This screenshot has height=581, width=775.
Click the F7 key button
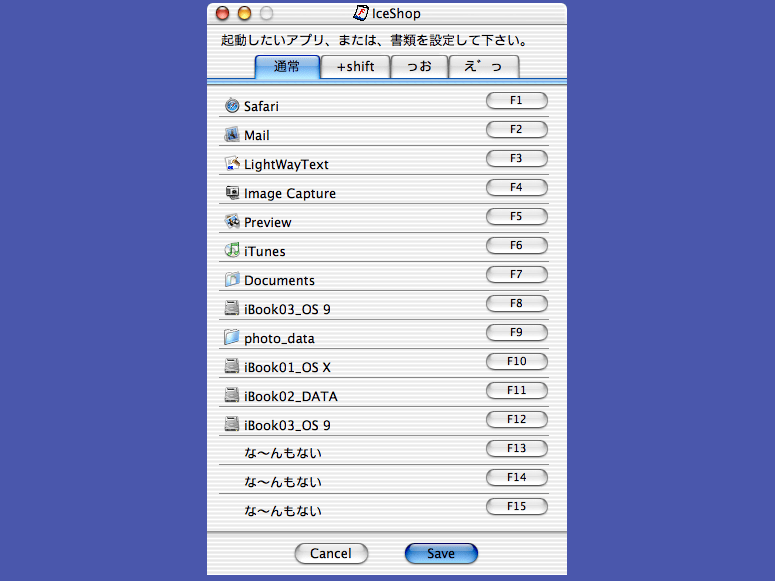tap(517, 274)
